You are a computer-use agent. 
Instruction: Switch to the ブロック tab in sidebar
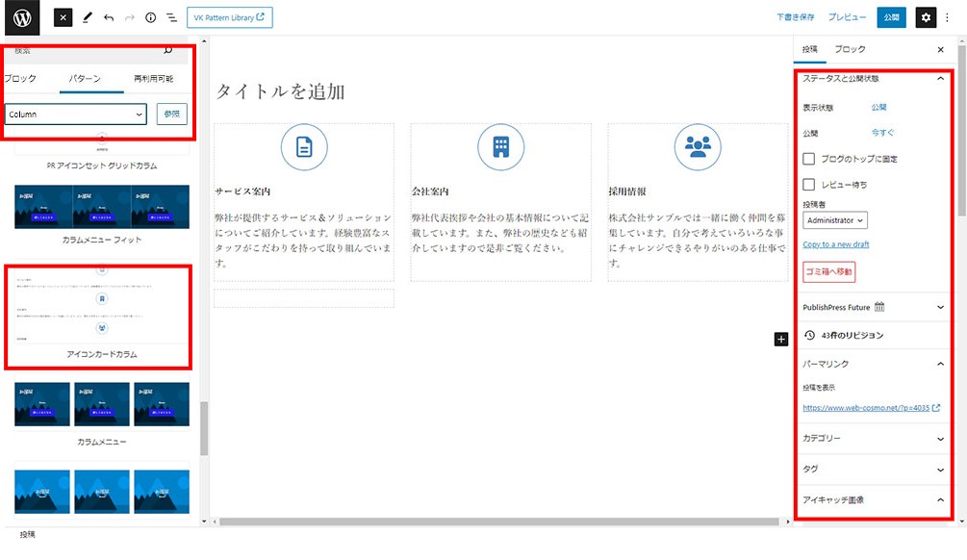tap(849, 49)
